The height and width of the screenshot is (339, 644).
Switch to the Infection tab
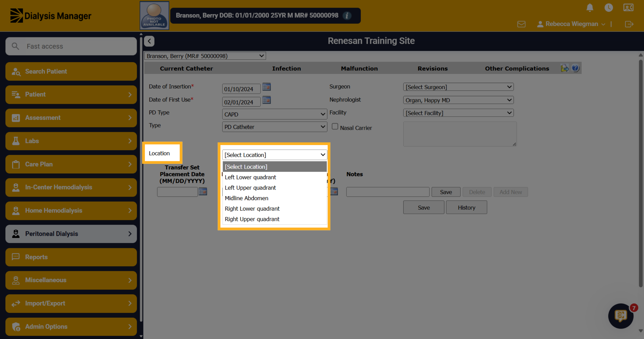click(x=286, y=68)
